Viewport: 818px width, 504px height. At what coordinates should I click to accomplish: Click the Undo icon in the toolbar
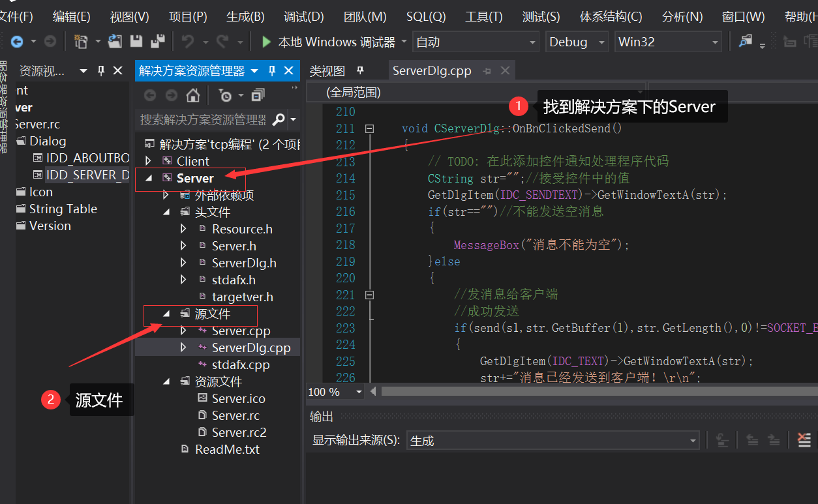point(188,41)
